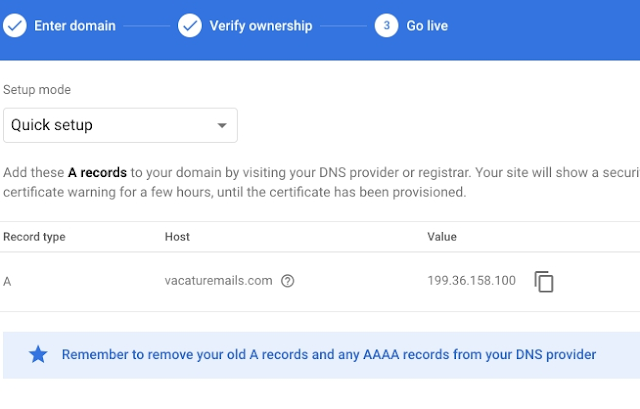The image size is (640, 409).
Task: Click the Verify ownership checkmark icon
Action: point(189,25)
